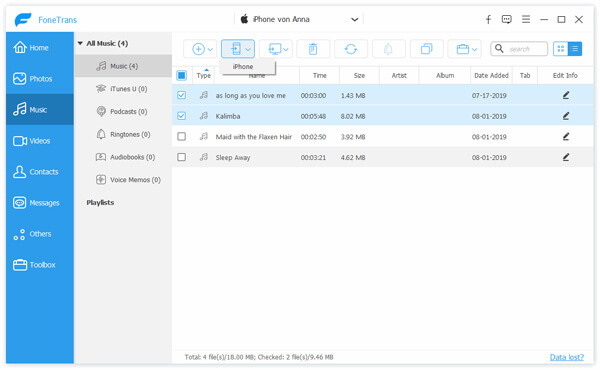Viewport: 600px width, 370px height.
Task: Open the iPhone von Anna device dropdown
Action: (299, 19)
